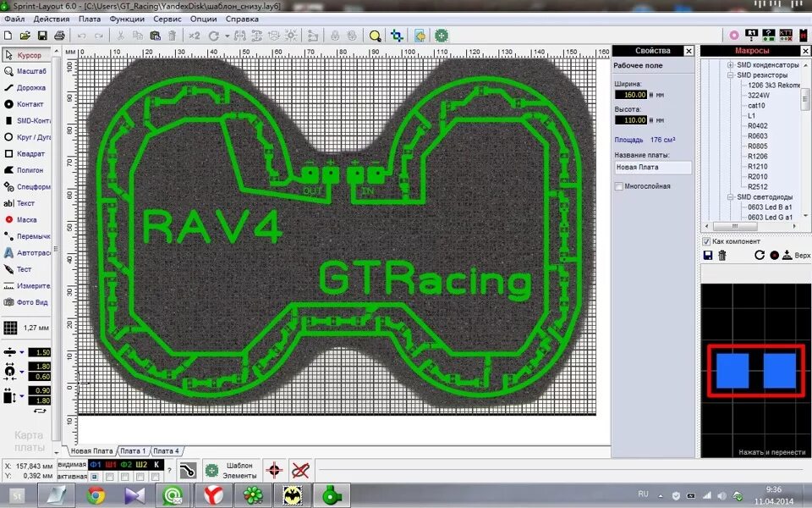Click the yellow arrow page toolbar icon
The height and width of the screenshot is (508, 812).
420,36
